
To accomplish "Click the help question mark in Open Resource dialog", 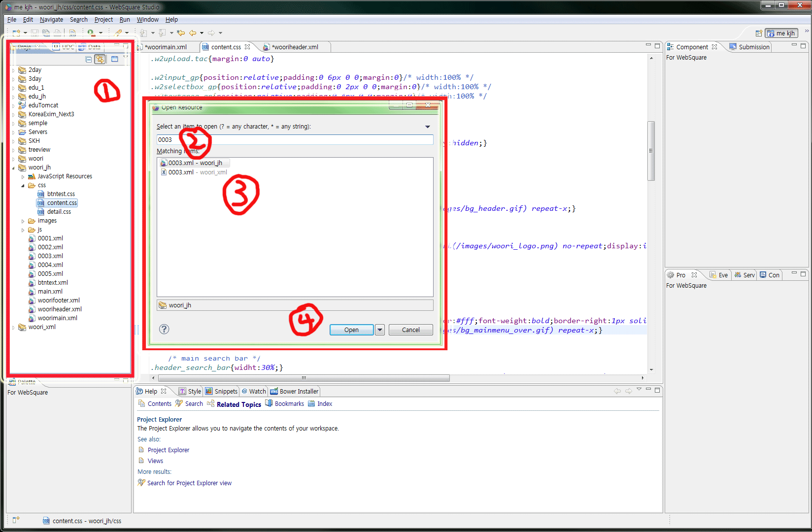I will [164, 329].
